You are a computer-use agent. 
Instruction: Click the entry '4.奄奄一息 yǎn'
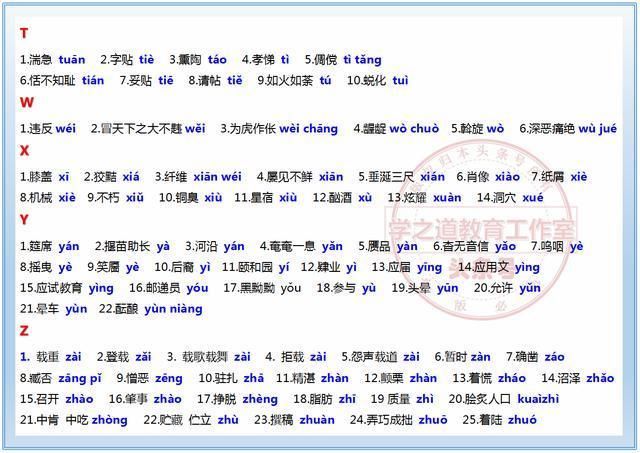[301, 246]
